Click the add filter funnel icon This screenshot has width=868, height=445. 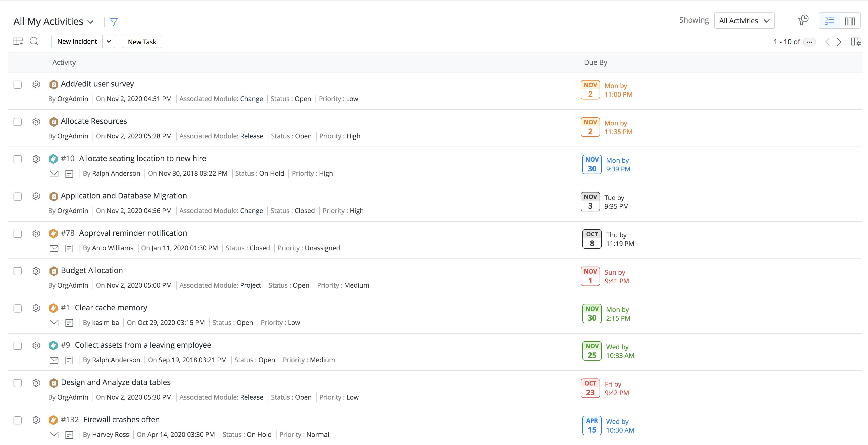click(x=114, y=22)
